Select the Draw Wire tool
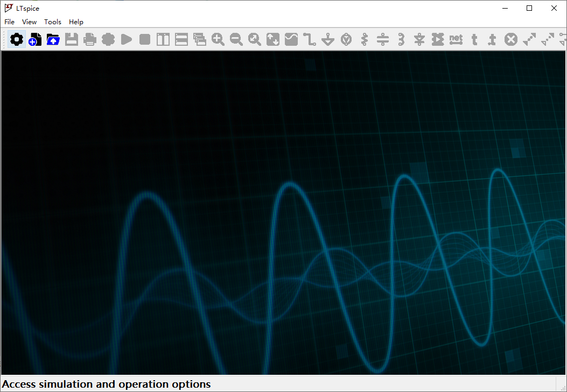The height and width of the screenshot is (392, 567). 310,39
